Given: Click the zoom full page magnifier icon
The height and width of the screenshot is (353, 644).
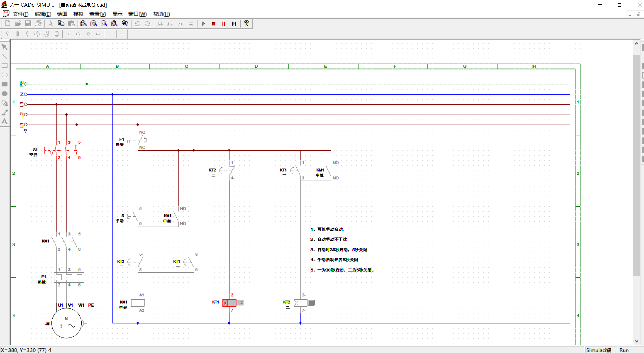Looking at the screenshot, I should click(114, 23).
